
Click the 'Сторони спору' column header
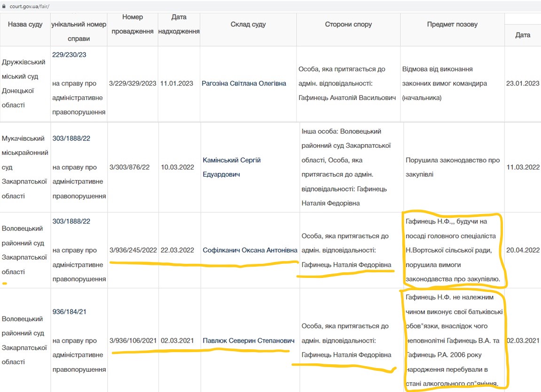348,24
